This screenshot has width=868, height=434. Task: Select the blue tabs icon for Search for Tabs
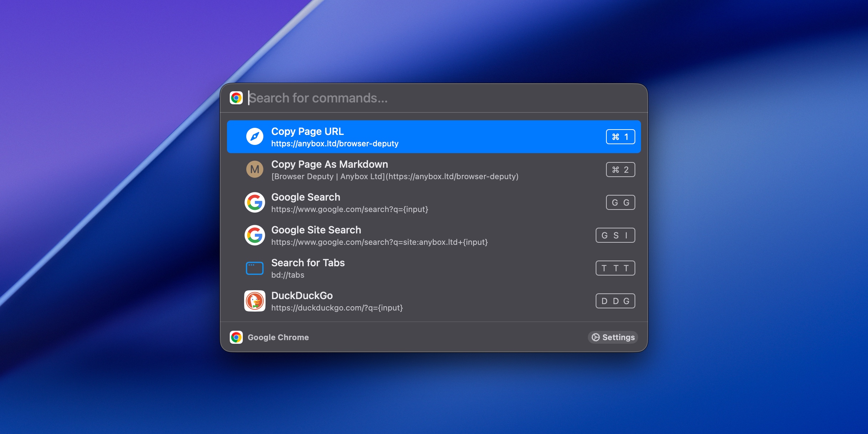pos(255,268)
